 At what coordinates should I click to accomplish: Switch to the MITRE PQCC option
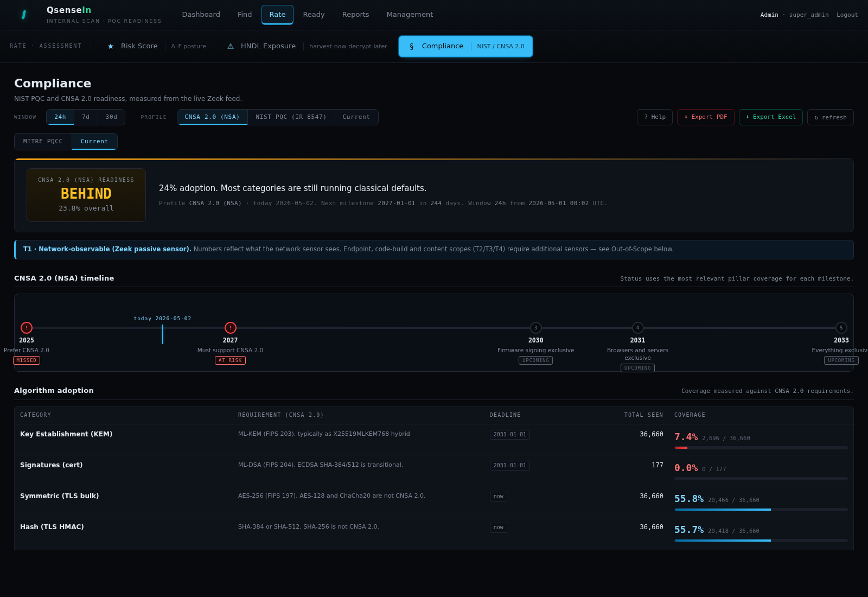tap(43, 142)
